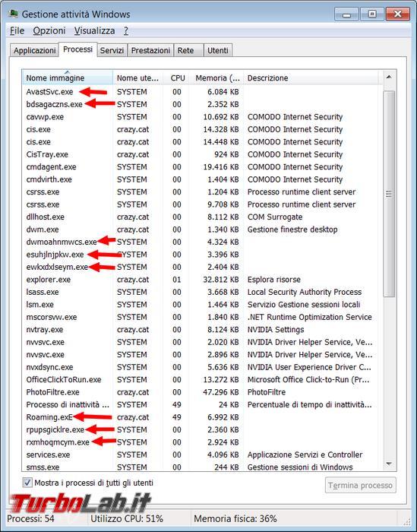Click 'Processi: 54' in status bar
Image resolution: width=417 pixels, height=532 pixels.
(30, 519)
